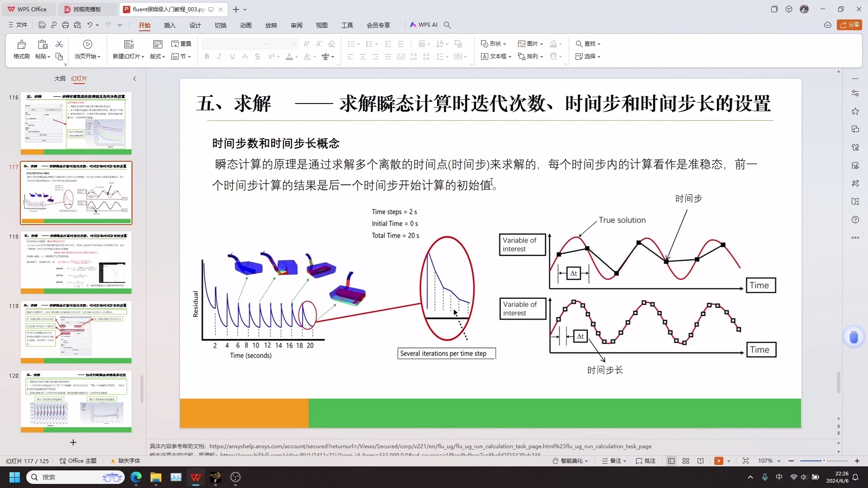This screenshot has height=488, width=868.
Task: Switch to the 插入 ribbon tab
Action: pyautogui.click(x=170, y=26)
